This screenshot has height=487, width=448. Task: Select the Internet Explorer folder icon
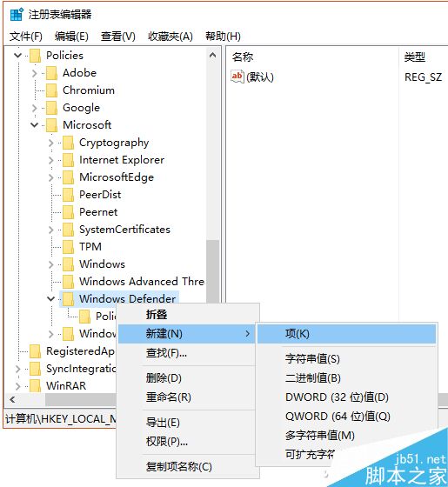69,160
